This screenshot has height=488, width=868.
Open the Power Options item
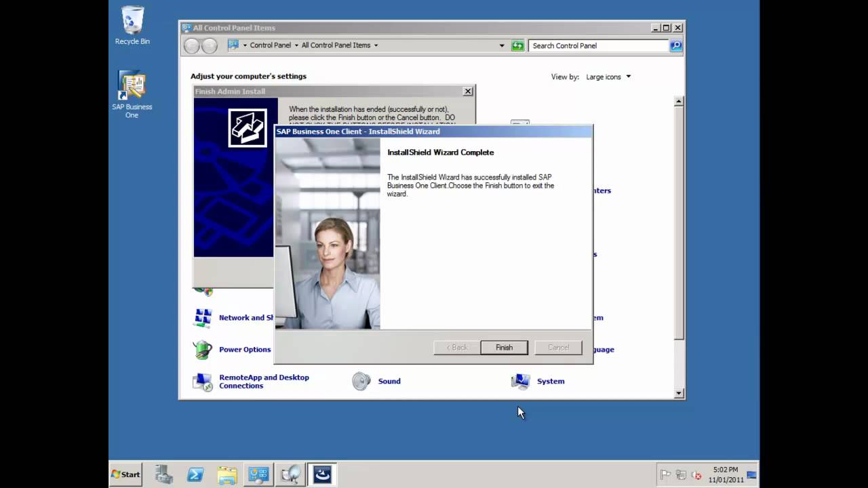coord(245,350)
